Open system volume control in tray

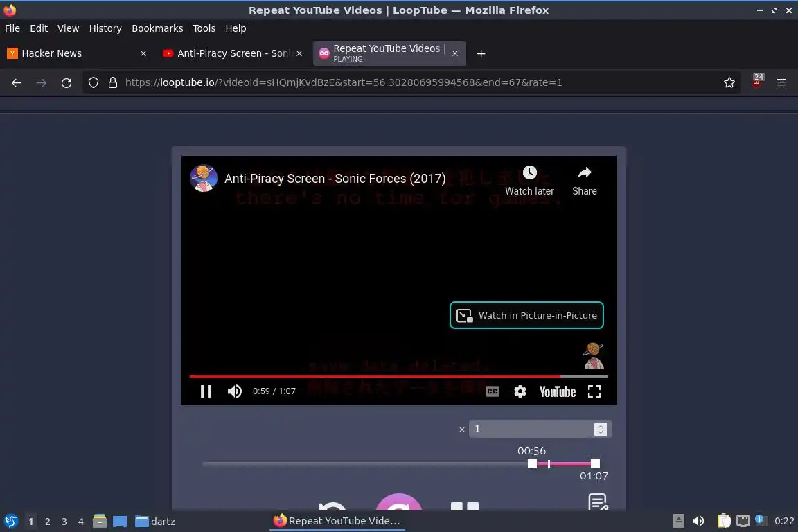click(698, 521)
